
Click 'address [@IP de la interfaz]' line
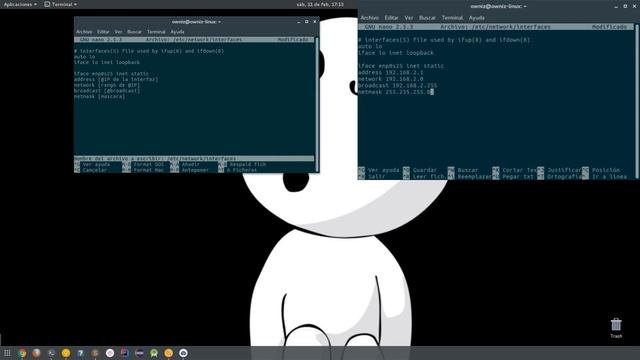(116, 79)
